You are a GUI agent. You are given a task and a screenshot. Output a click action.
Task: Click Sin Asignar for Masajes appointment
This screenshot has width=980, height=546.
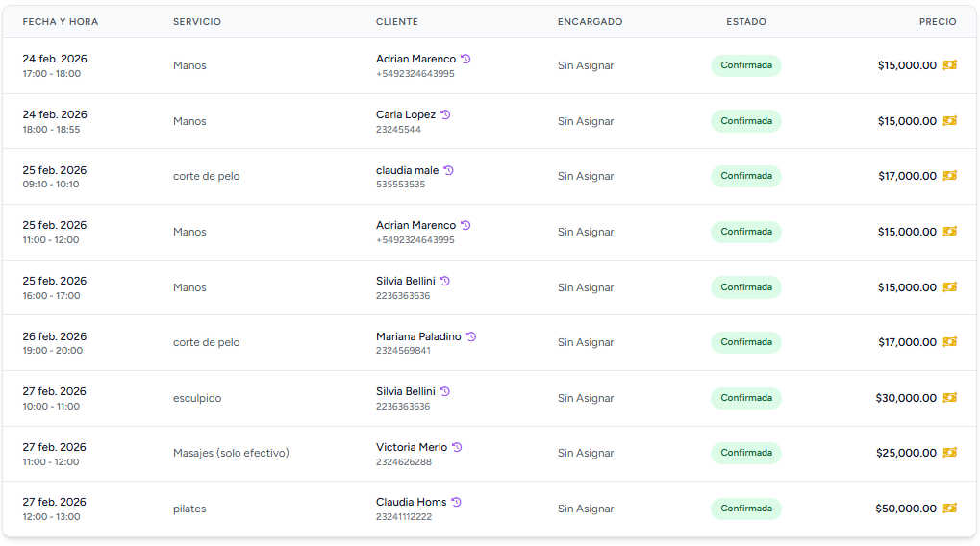(586, 453)
